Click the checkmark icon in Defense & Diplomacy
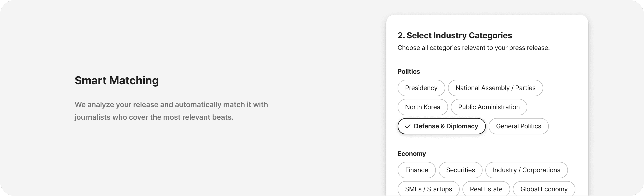The height and width of the screenshot is (196, 644). pos(407,126)
